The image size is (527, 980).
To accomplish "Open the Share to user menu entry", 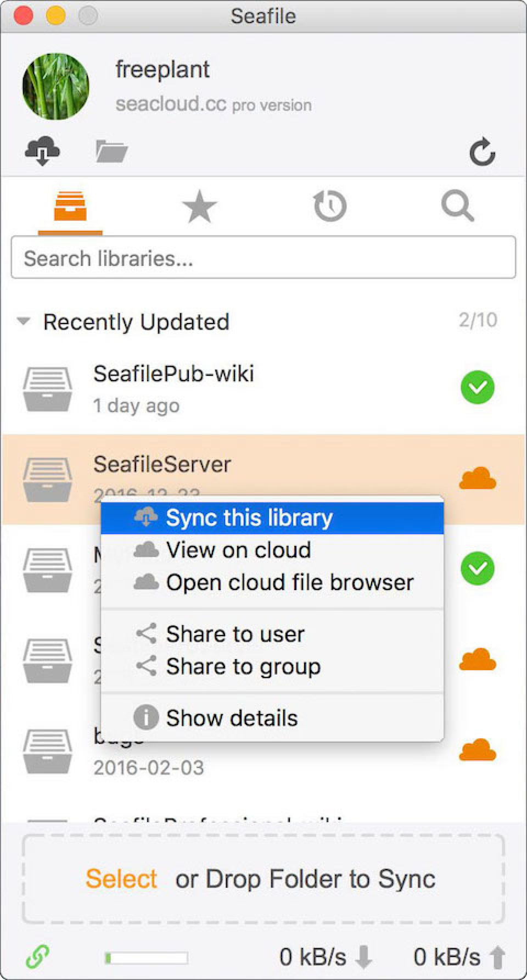I will [x=236, y=634].
